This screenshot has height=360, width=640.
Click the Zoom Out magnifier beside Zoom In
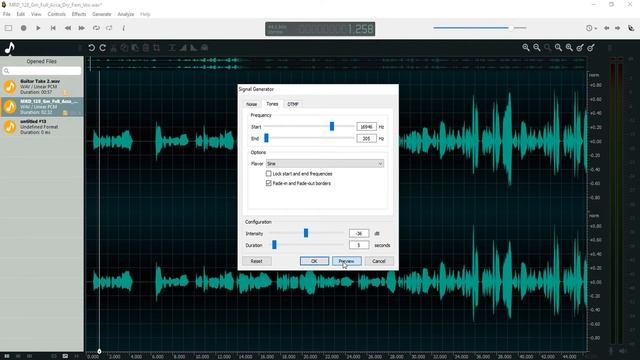tap(537, 48)
